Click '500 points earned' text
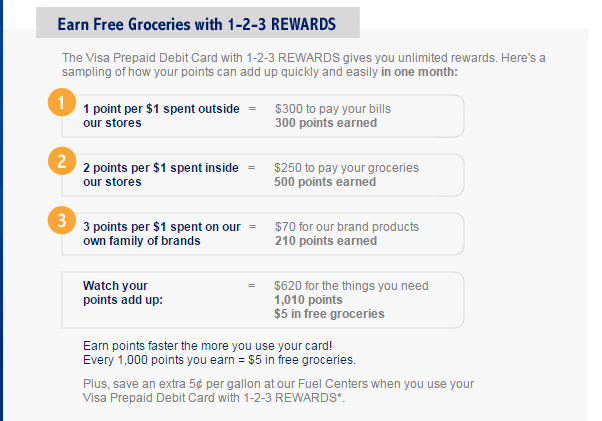The width and height of the screenshot is (602, 421). (x=325, y=182)
